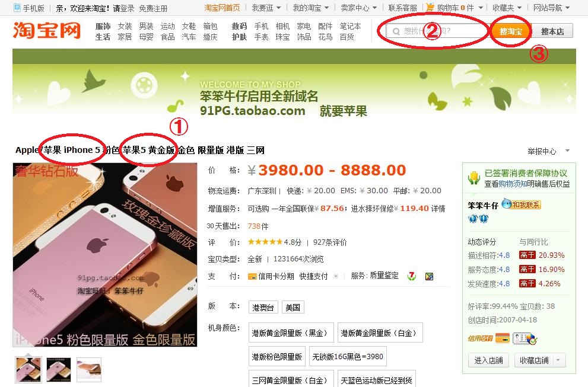Click the seller crown rating icon
588x387 pixels.
point(478,219)
